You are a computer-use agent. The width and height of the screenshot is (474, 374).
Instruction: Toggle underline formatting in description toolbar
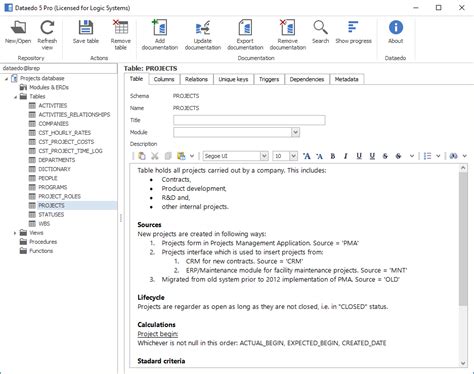359,156
